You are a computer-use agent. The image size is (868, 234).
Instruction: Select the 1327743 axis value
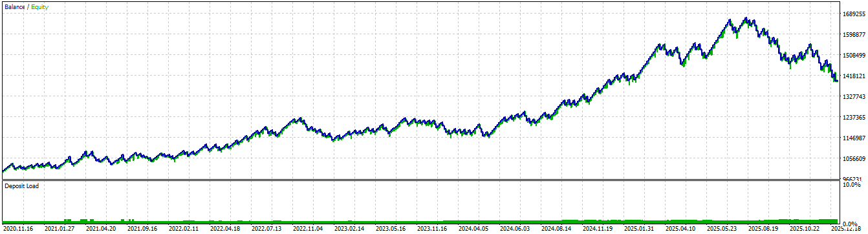pos(854,96)
